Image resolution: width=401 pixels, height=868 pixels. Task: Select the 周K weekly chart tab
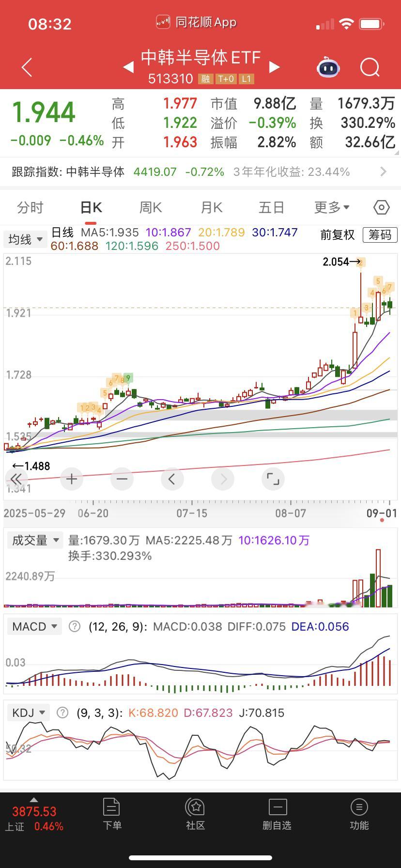[151, 207]
